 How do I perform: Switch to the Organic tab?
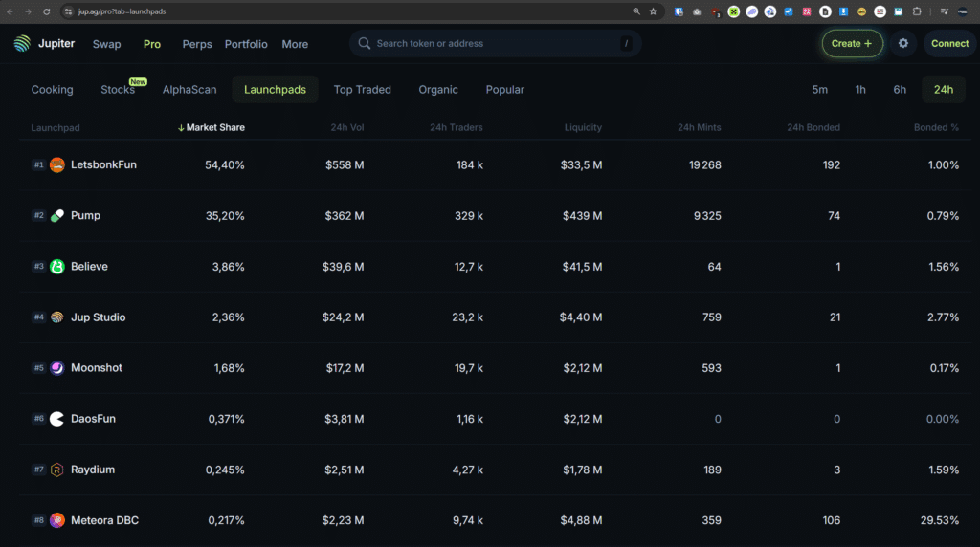point(438,89)
